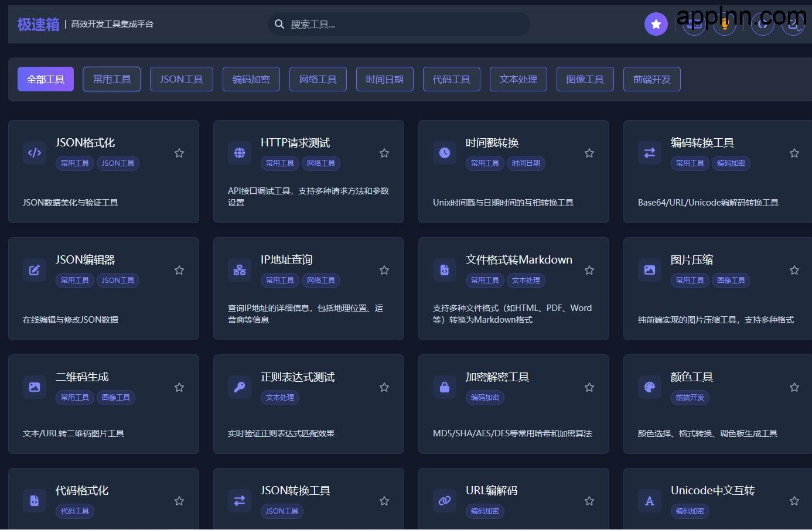The height and width of the screenshot is (530, 812).
Task: Click the edit pencil icon of JSON编辑器
Action: coord(35,270)
